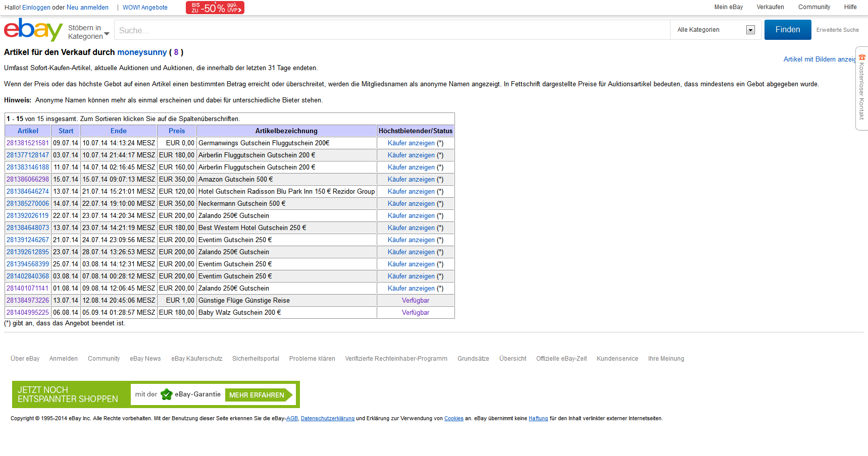Image resolution: width=868 pixels, height=456 pixels.
Task: Open WOW! Angebote
Action: [x=145, y=8]
